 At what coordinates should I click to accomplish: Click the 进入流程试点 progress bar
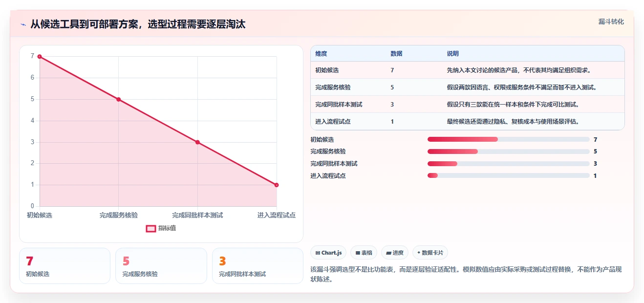pyautogui.click(x=509, y=176)
